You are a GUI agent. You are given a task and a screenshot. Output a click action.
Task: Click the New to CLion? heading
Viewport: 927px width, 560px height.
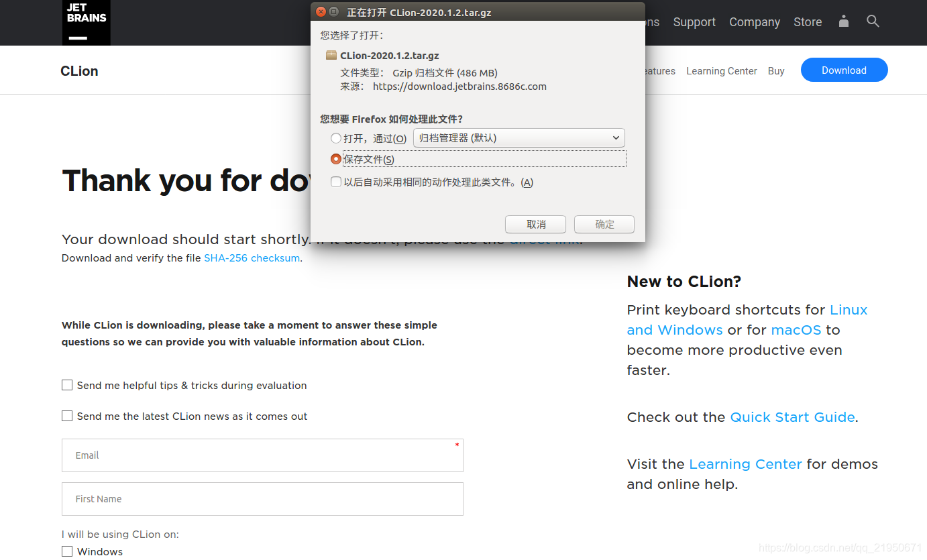point(684,282)
